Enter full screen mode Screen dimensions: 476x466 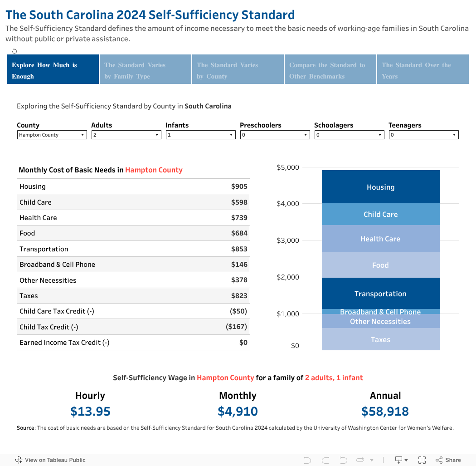click(422, 460)
